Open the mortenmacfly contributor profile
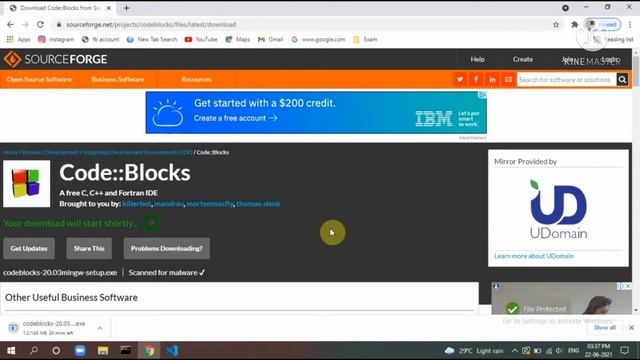The image size is (640, 360). coord(210,204)
